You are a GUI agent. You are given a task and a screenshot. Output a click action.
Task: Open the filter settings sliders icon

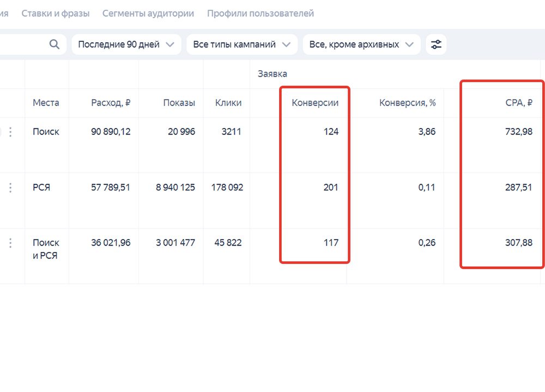[x=436, y=45]
